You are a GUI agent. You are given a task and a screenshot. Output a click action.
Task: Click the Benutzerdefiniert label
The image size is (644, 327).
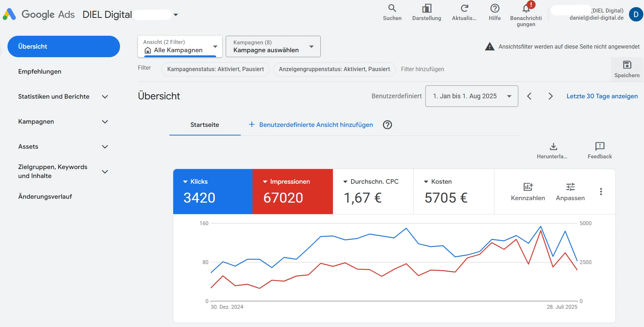click(x=396, y=96)
